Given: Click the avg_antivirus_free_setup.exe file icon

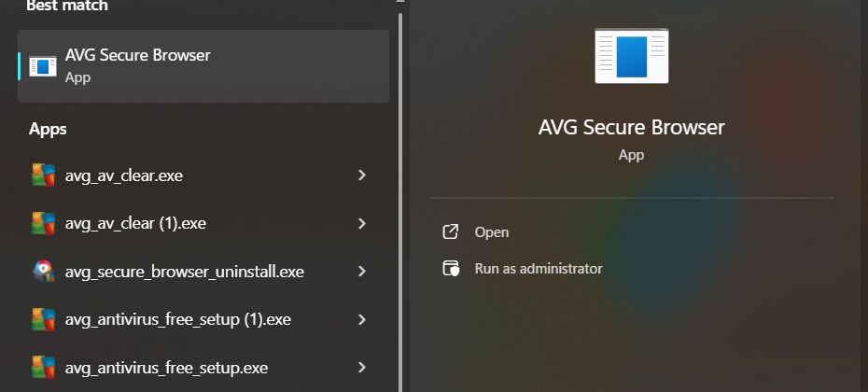Looking at the screenshot, I should point(43,367).
